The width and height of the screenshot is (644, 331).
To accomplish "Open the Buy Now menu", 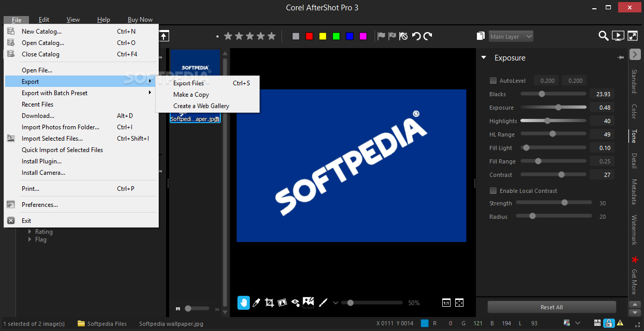I will [140, 20].
